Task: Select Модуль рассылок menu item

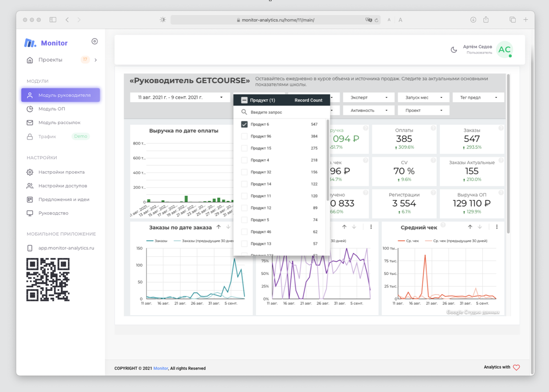Action: coord(59,123)
